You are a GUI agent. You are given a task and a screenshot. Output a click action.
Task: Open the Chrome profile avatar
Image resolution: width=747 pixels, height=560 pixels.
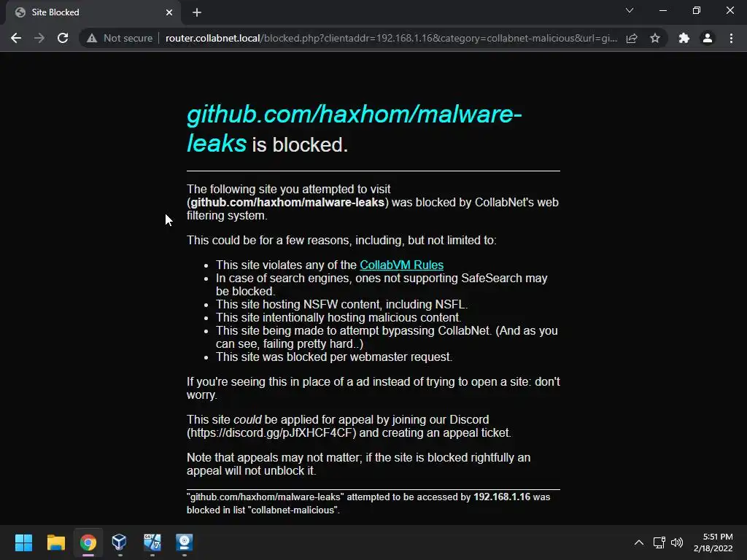[x=708, y=38]
